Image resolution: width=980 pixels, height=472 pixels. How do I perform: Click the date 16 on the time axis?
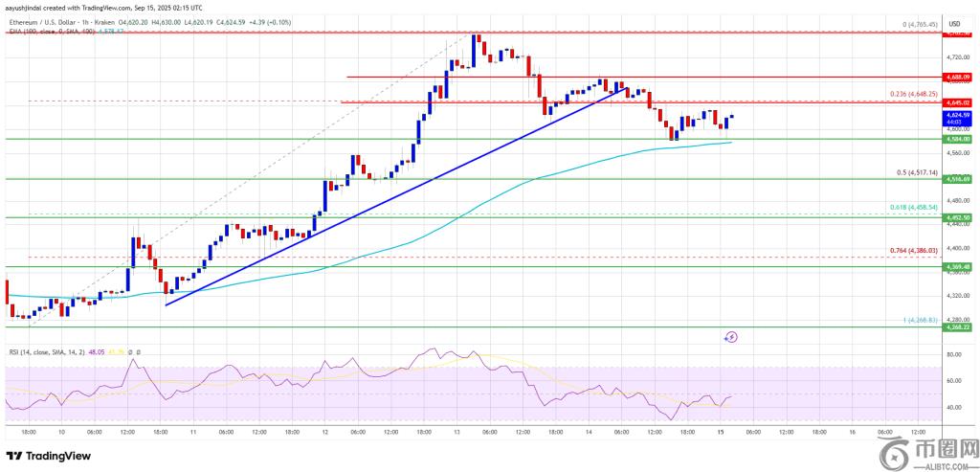[851, 432]
